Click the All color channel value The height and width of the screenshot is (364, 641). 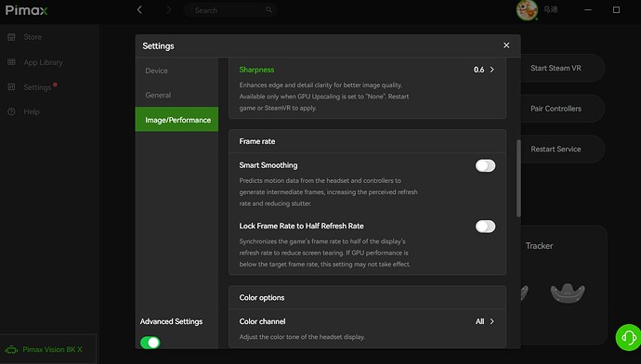[x=479, y=321]
